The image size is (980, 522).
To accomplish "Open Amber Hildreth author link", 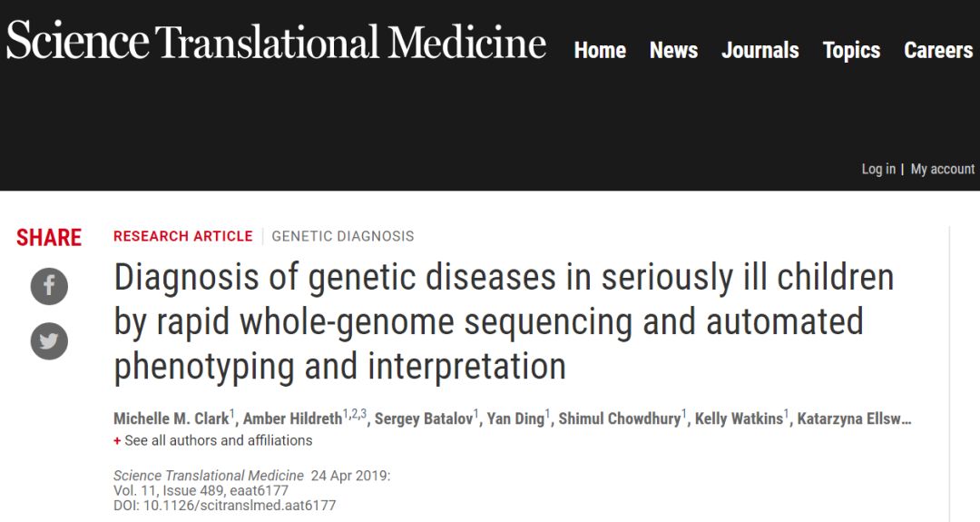I will point(290,419).
